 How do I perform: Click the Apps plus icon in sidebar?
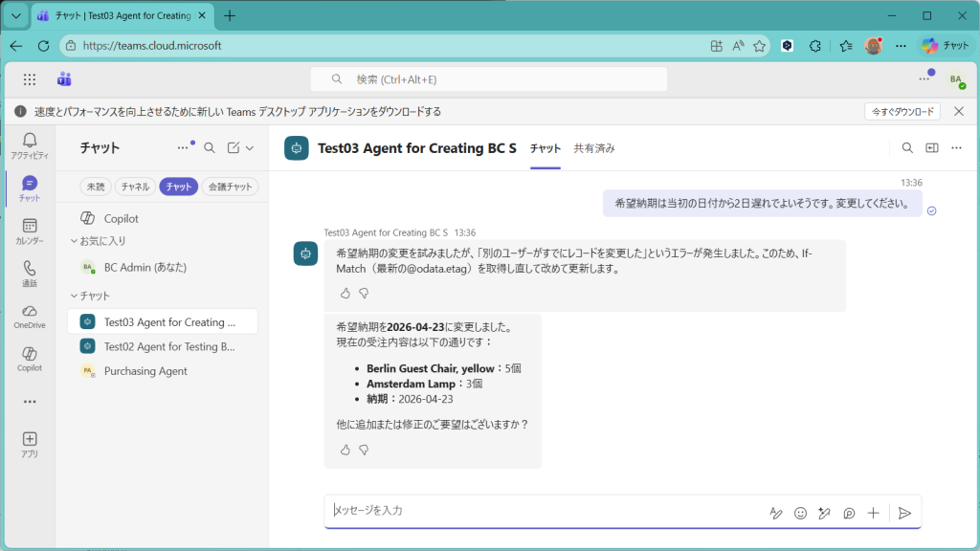coord(29,443)
